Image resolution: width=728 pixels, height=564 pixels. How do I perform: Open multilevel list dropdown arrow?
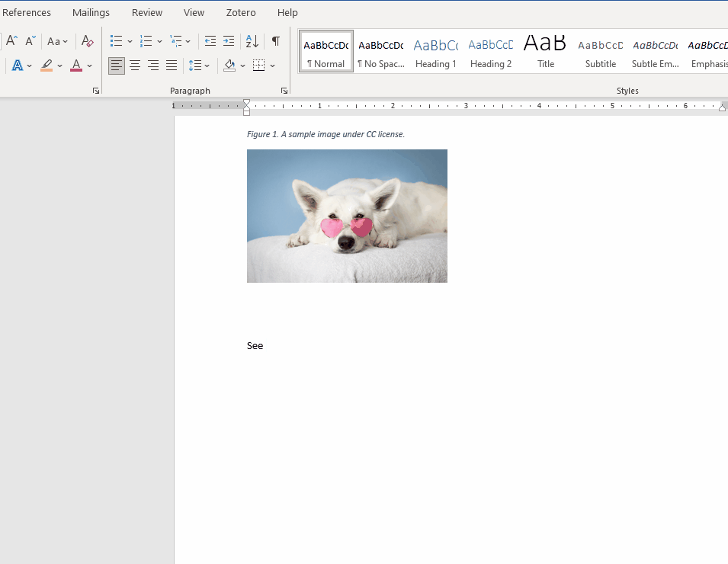(188, 41)
